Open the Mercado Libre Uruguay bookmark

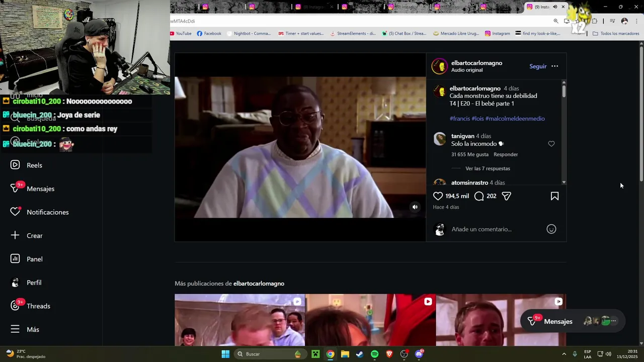[456, 34]
